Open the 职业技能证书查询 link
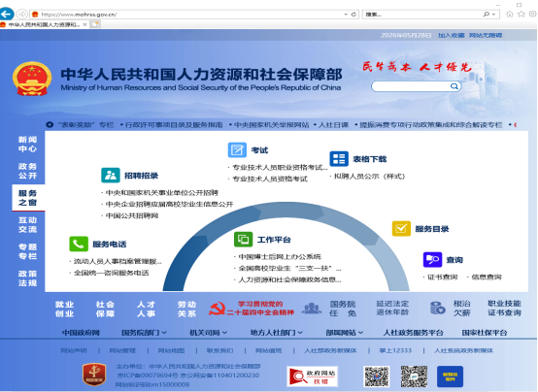Viewport: 538px width, 392px height. click(504, 308)
